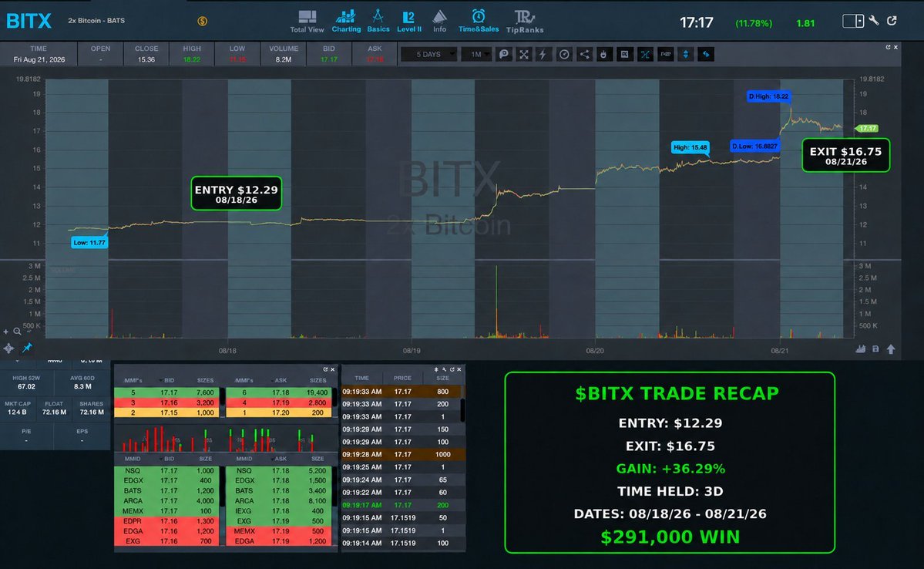Click the Time & Sales refresh icon
This screenshot has width=924, height=569.
point(452,369)
